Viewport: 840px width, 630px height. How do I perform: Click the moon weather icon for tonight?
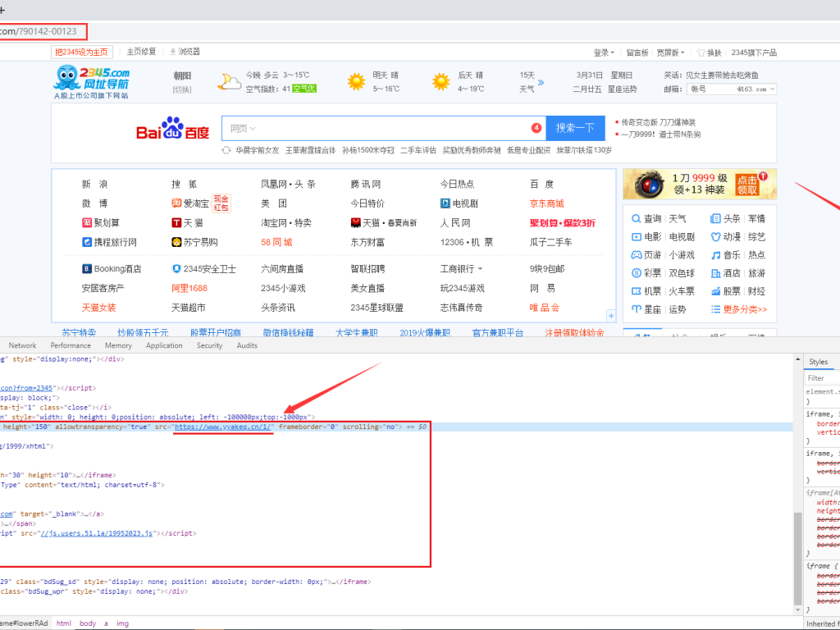coord(229,82)
